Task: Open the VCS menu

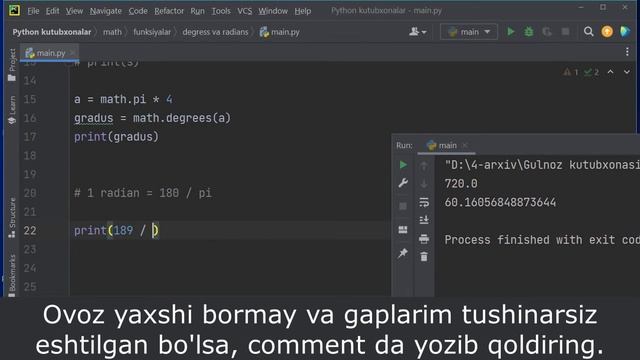Action: pyautogui.click(x=244, y=11)
